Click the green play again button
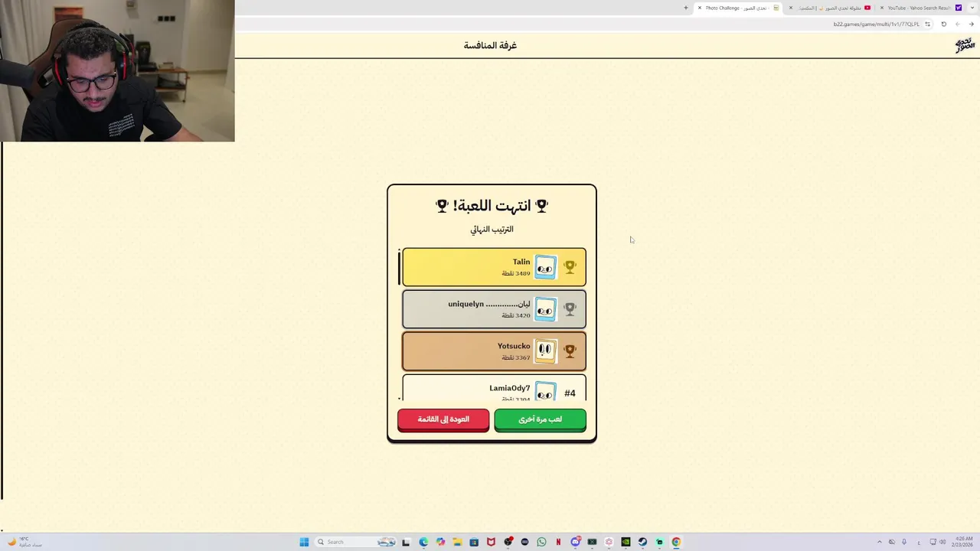Image resolution: width=980 pixels, height=551 pixels. pyautogui.click(x=540, y=419)
